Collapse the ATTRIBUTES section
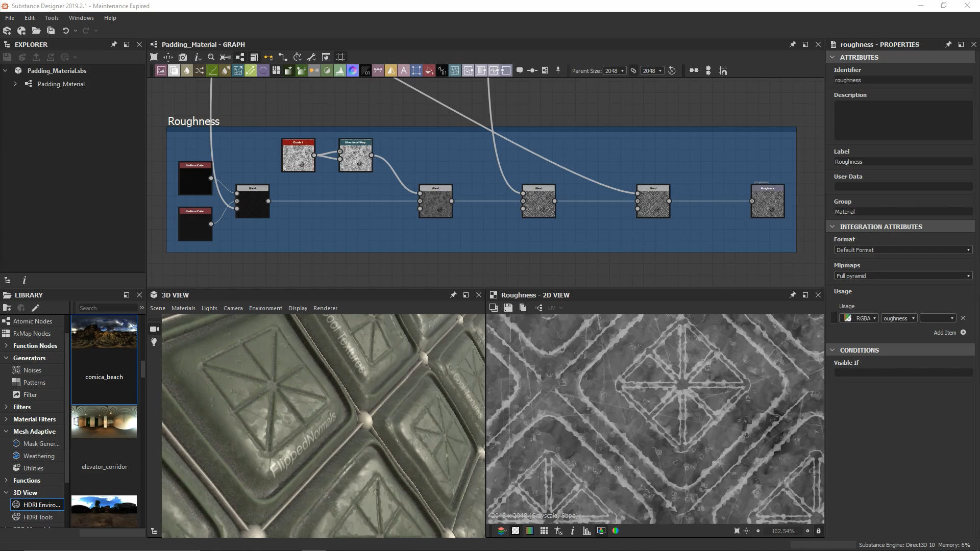The width and height of the screenshot is (980, 551). pyautogui.click(x=832, y=57)
